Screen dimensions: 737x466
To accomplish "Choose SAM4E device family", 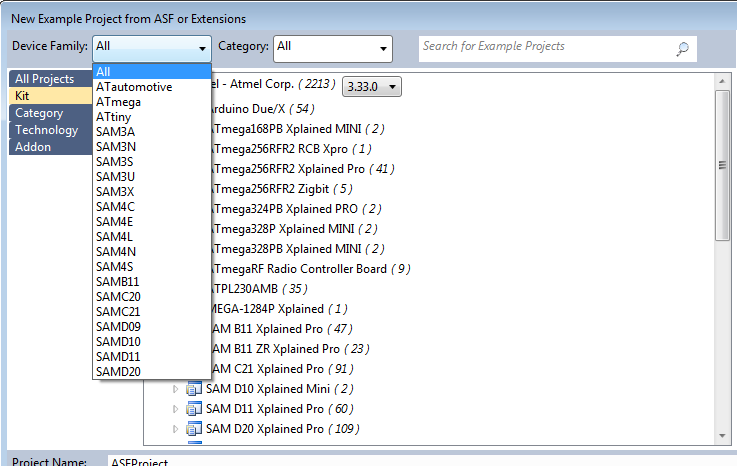I will (x=152, y=221).
